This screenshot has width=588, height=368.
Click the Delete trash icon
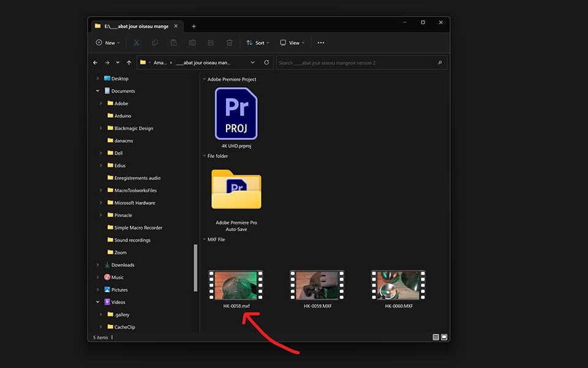230,43
